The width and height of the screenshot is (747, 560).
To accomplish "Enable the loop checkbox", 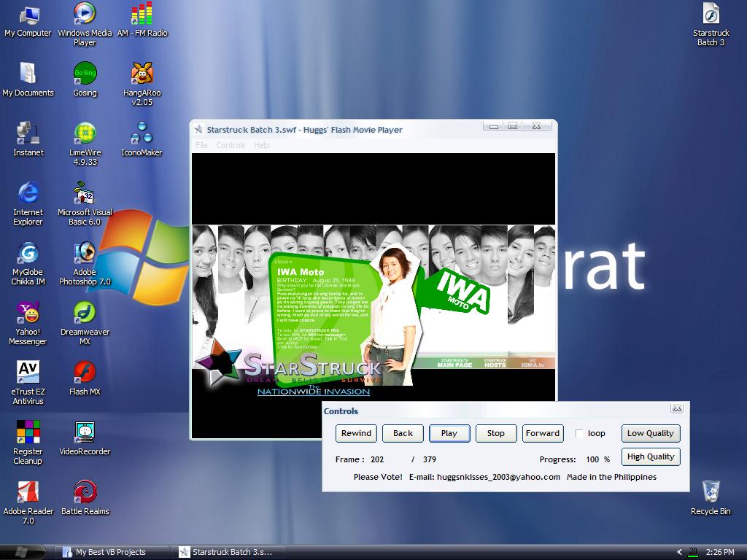I will tap(579, 433).
